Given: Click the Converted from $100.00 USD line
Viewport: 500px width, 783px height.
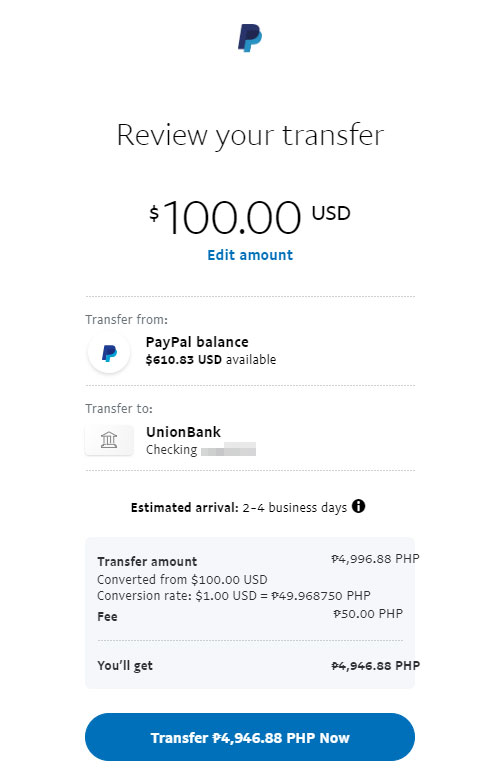Looking at the screenshot, I should pos(182,580).
